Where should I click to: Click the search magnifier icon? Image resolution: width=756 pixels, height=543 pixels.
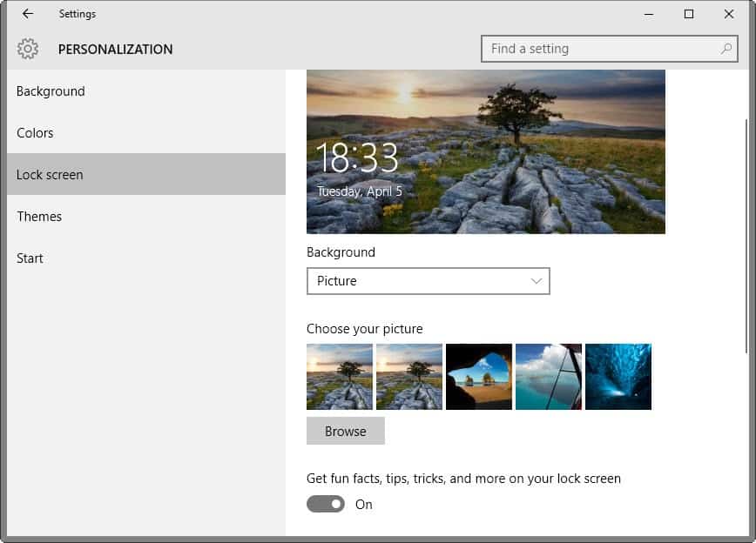click(x=726, y=48)
